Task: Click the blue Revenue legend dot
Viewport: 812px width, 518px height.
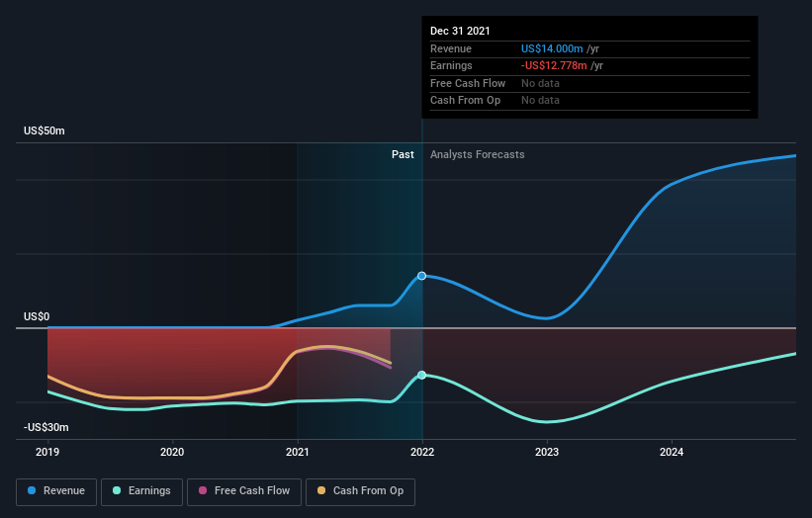Action: pos(32,490)
